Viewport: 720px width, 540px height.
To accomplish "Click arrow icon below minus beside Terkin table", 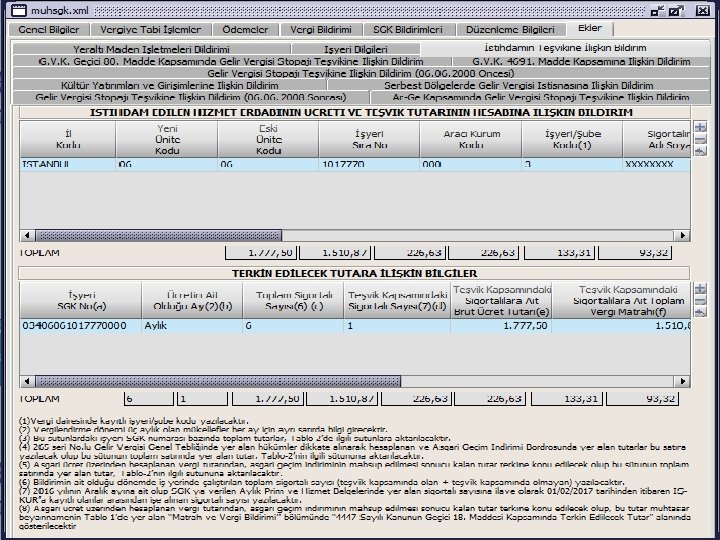I will click(700, 312).
